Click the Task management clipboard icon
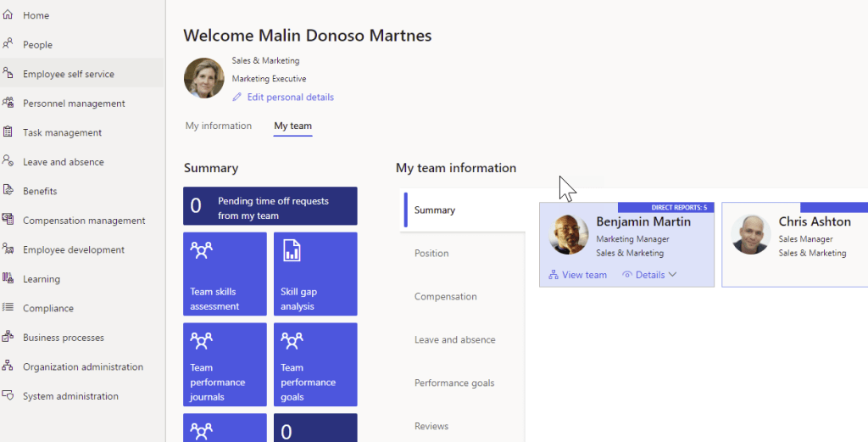 [x=8, y=132]
